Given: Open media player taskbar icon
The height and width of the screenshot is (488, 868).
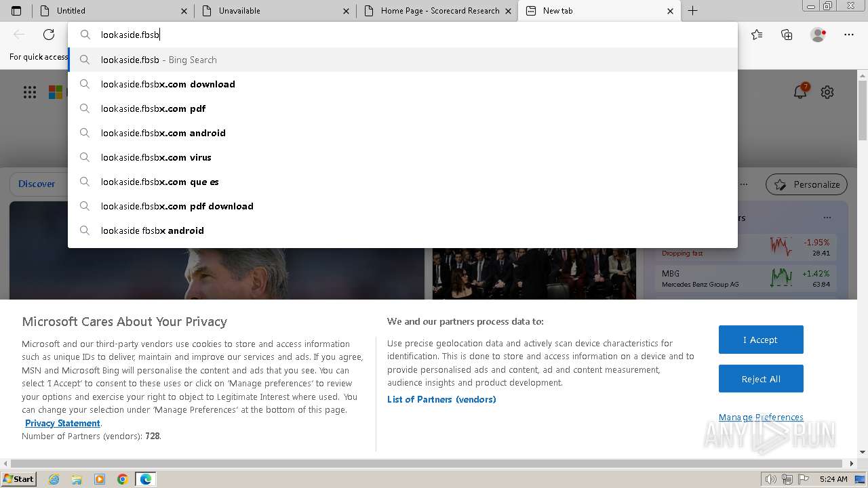Looking at the screenshot, I should [100, 479].
